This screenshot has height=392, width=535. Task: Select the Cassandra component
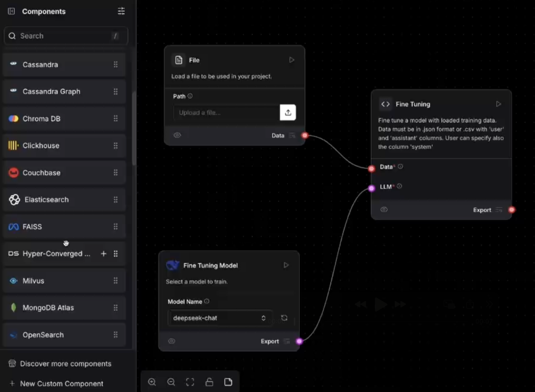[64, 65]
